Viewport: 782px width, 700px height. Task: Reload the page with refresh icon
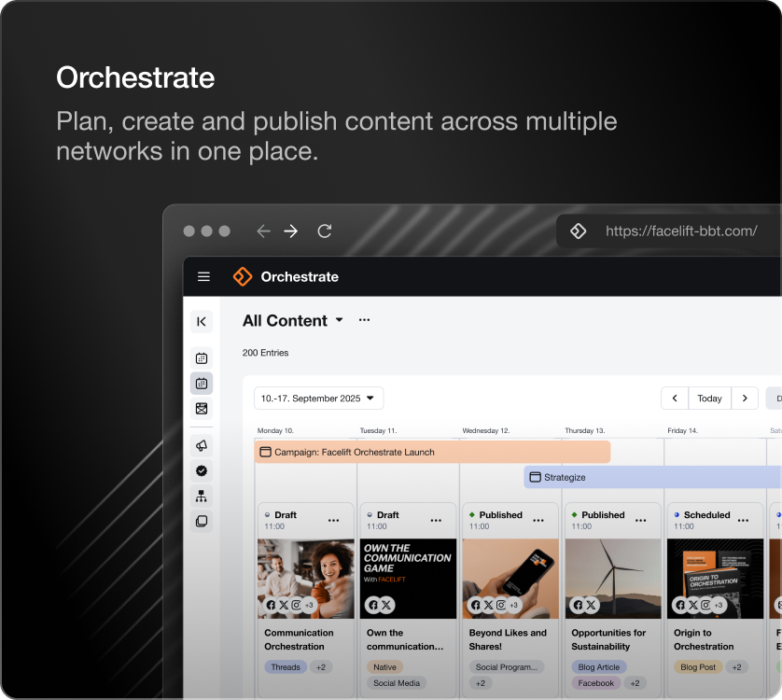tap(325, 231)
